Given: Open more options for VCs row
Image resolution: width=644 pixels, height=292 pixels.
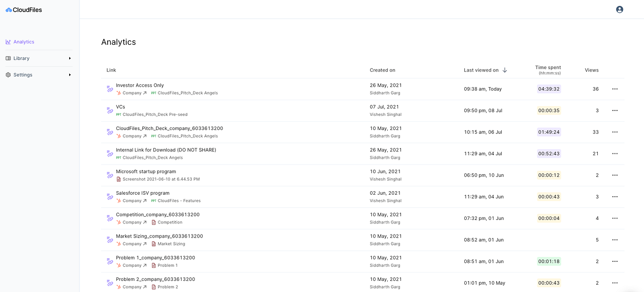Looking at the screenshot, I should click(x=615, y=110).
